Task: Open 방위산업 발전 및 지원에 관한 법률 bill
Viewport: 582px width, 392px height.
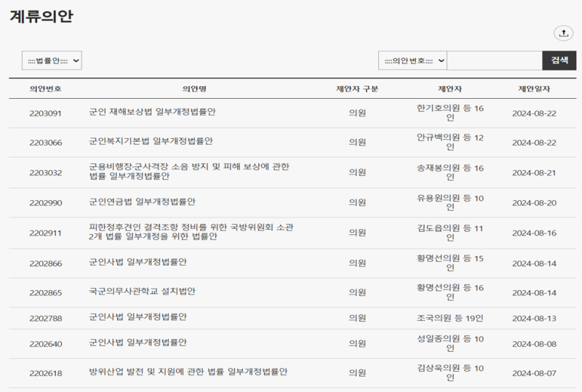Action: [x=188, y=372]
